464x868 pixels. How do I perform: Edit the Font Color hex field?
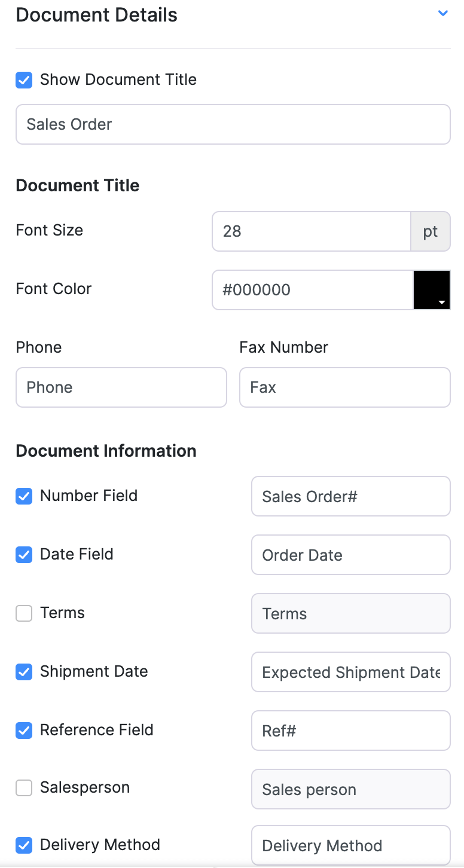click(312, 290)
